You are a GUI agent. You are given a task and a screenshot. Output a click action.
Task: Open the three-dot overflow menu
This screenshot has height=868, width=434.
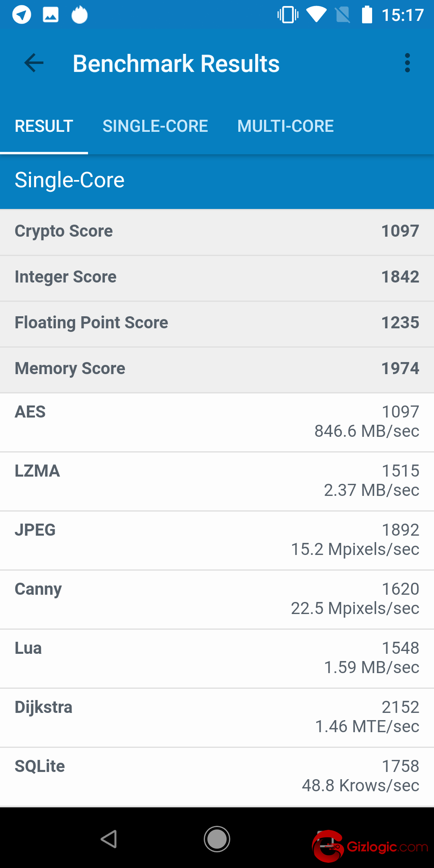pos(407,63)
